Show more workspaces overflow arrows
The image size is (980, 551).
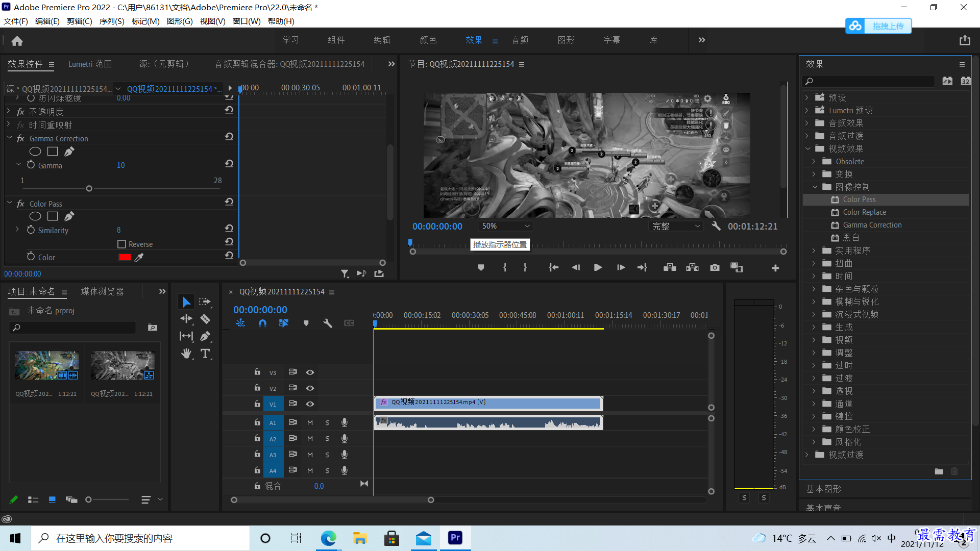[x=702, y=40]
